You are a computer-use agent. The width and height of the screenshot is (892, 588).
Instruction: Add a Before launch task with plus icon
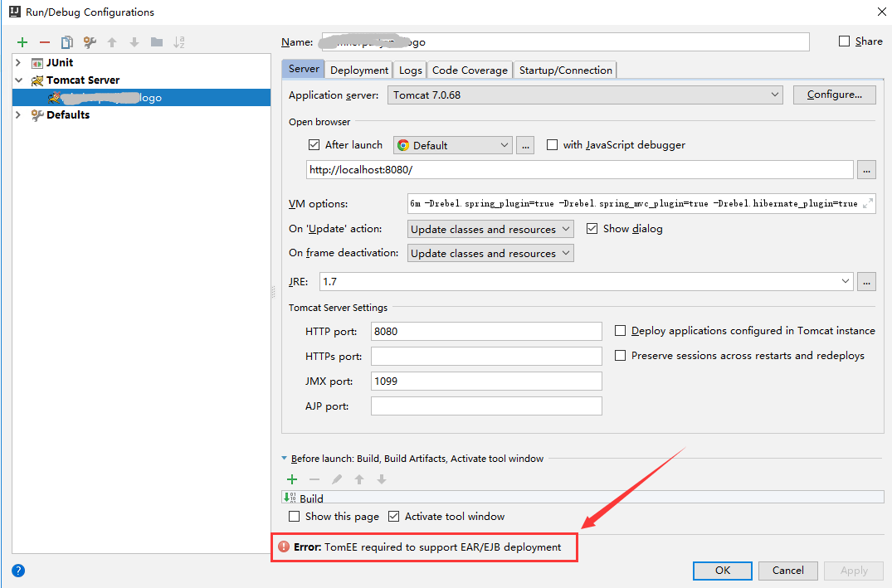pos(291,479)
